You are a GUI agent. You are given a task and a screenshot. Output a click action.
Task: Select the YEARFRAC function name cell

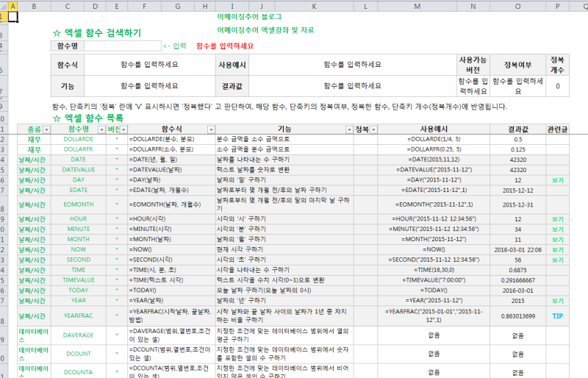(x=78, y=315)
